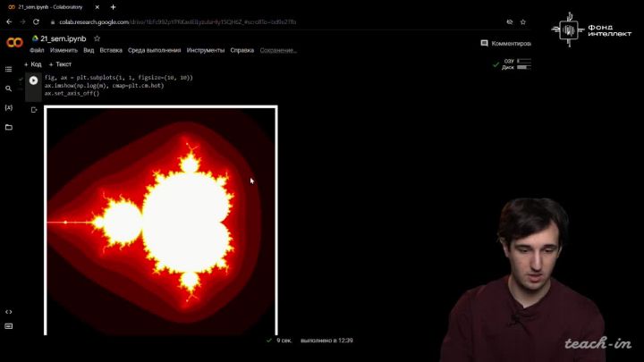Screen dimensions: 644x362
Task: Open the Файл menu
Action: click(x=37, y=50)
